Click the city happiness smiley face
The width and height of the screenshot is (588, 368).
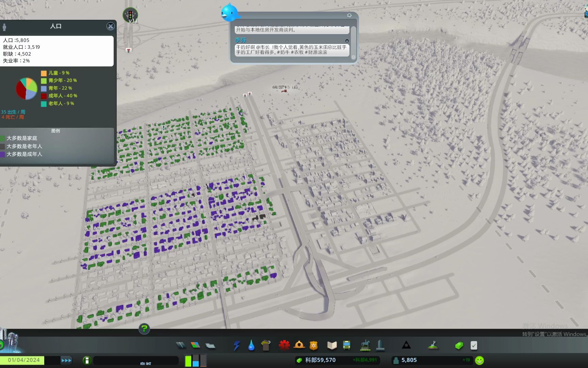[479, 360]
